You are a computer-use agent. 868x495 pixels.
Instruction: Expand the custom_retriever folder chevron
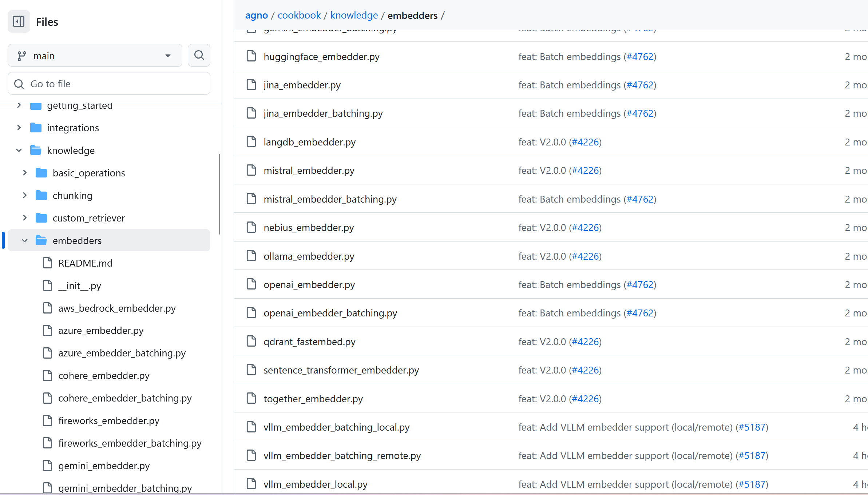coord(25,218)
